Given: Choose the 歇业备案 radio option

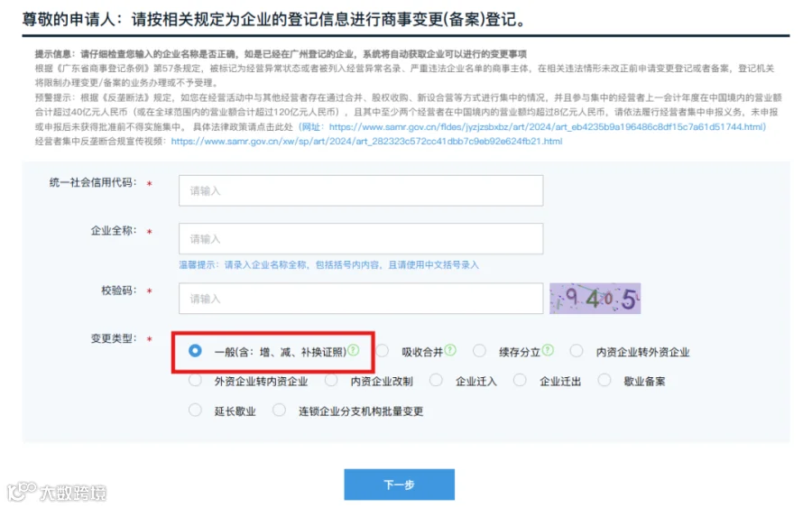Looking at the screenshot, I should tap(604, 381).
